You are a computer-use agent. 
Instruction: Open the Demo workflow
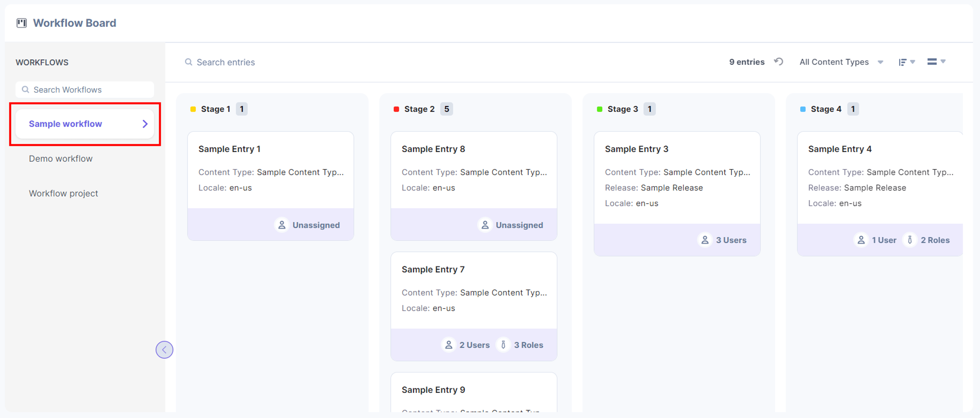60,159
